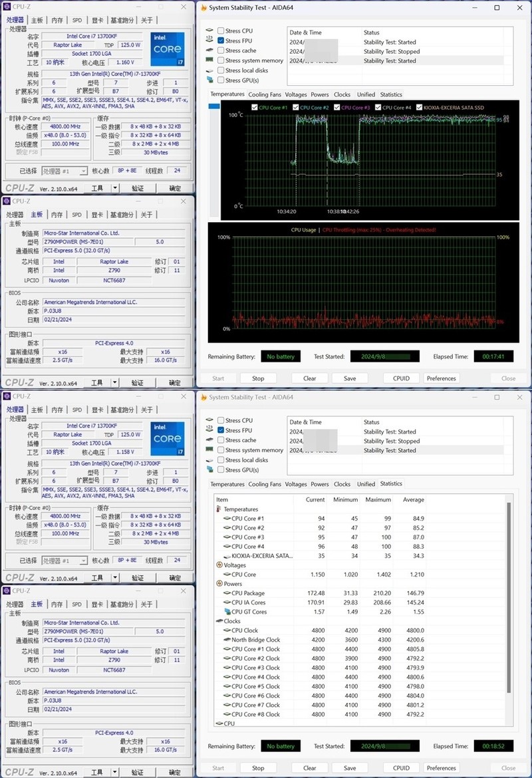Click Preferences in the top AIDA64 window
Viewport: 532px width, 778px height.
pyautogui.click(x=442, y=378)
